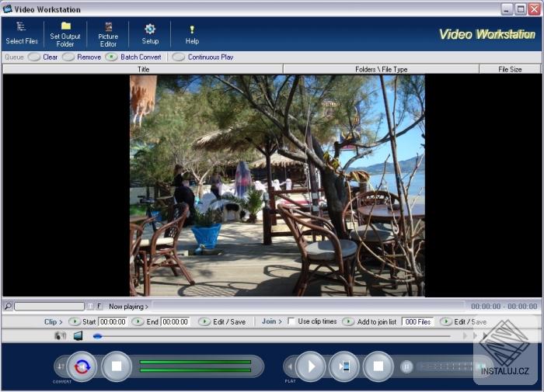Click the audio speaker settings icon
The width and height of the screenshot is (544, 392).
(61, 335)
